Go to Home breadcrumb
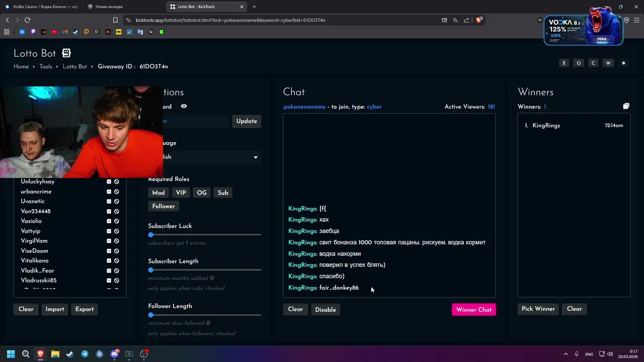Viewport: 644px width, 362px height. [x=21, y=66]
